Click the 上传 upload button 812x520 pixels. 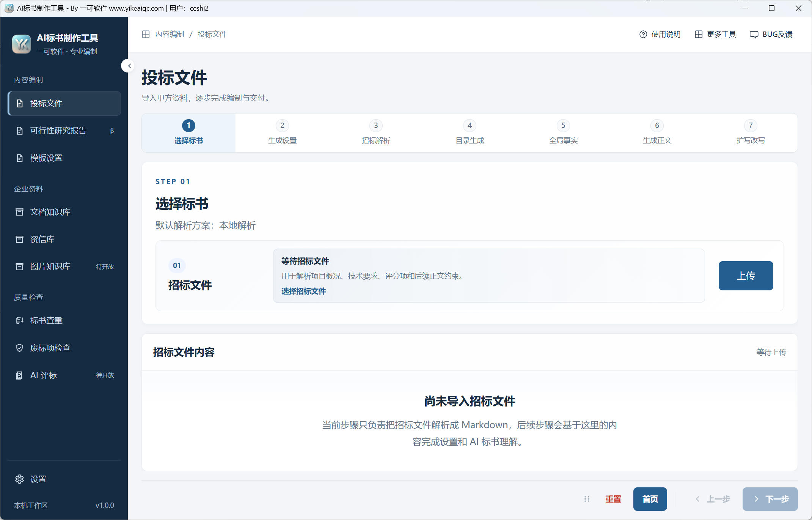click(x=746, y=276)
